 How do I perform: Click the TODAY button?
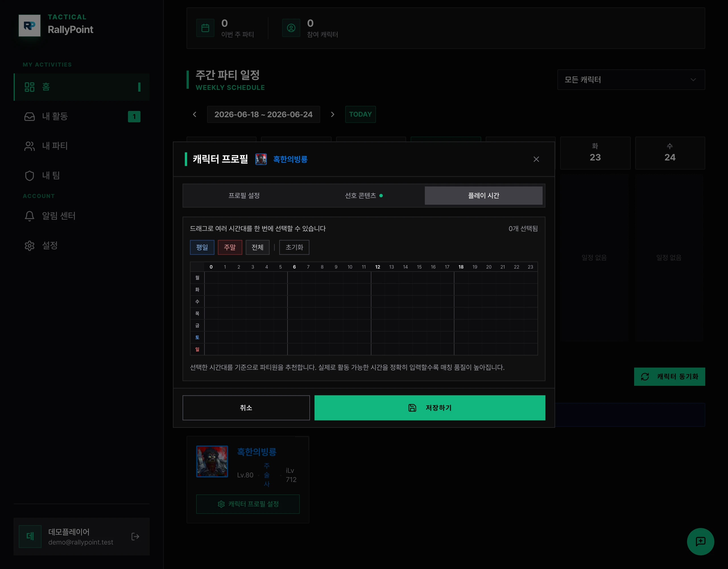pyautogui.click(x=360, y=114)
